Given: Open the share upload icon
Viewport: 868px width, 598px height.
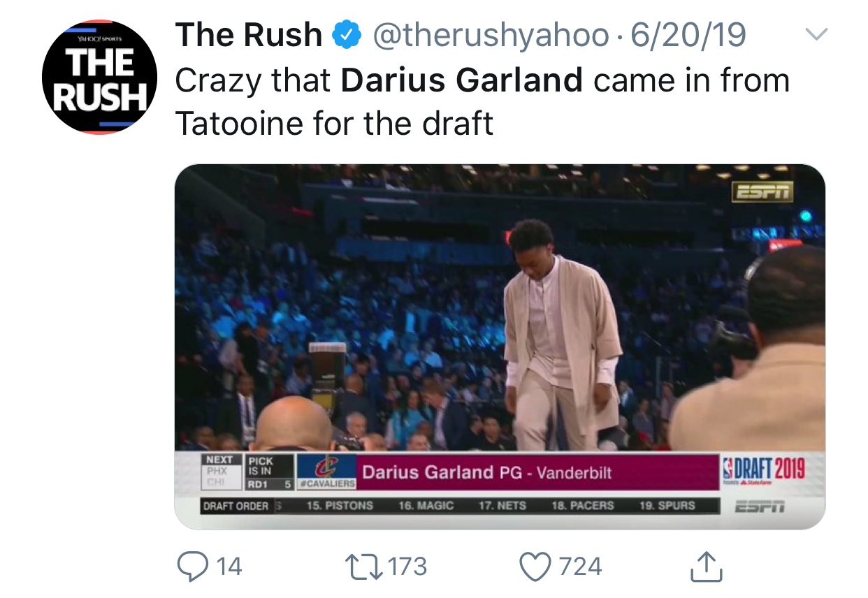Looking at the screenshot, I should [x=705, y=567].
